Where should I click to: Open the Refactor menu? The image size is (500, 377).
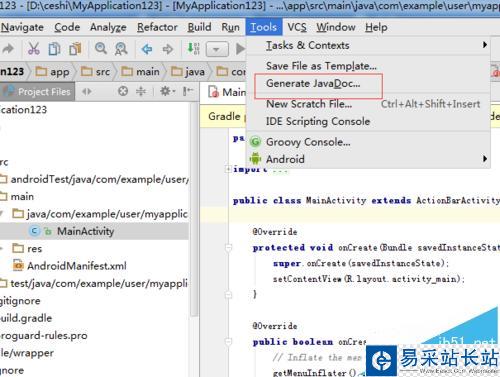pyautogui.click(x=157, y=27)
